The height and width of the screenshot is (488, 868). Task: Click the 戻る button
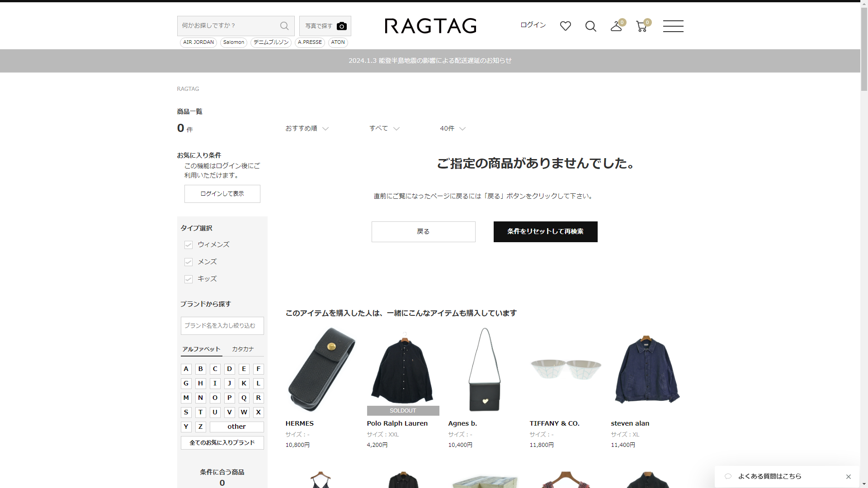point(423,232)
